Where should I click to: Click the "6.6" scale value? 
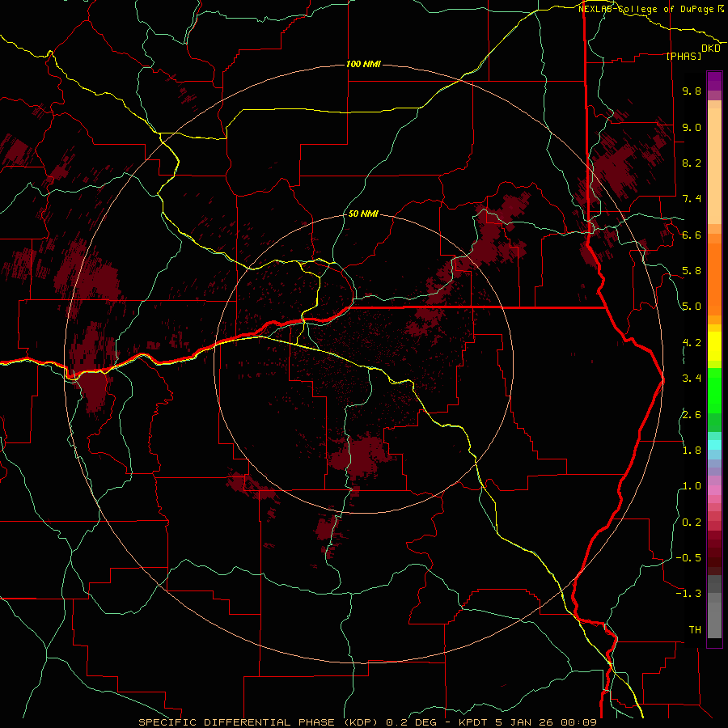(x=692, y=235)
